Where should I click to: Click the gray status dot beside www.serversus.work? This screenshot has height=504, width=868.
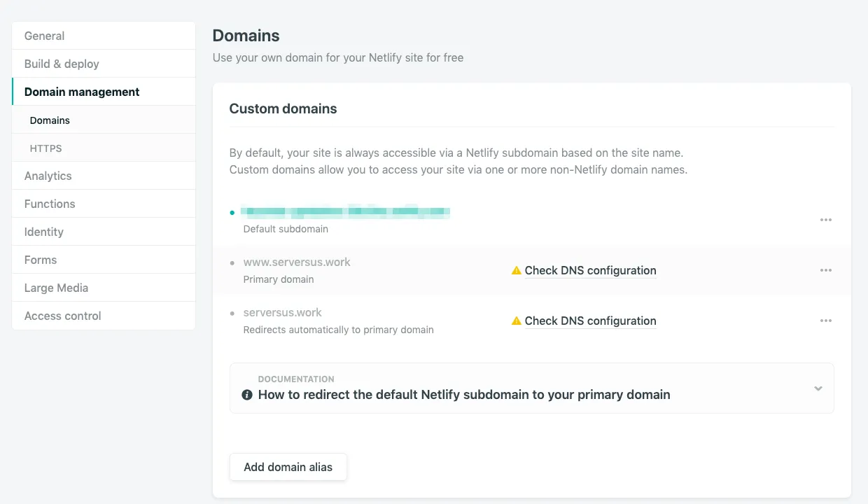click(232, 262)
